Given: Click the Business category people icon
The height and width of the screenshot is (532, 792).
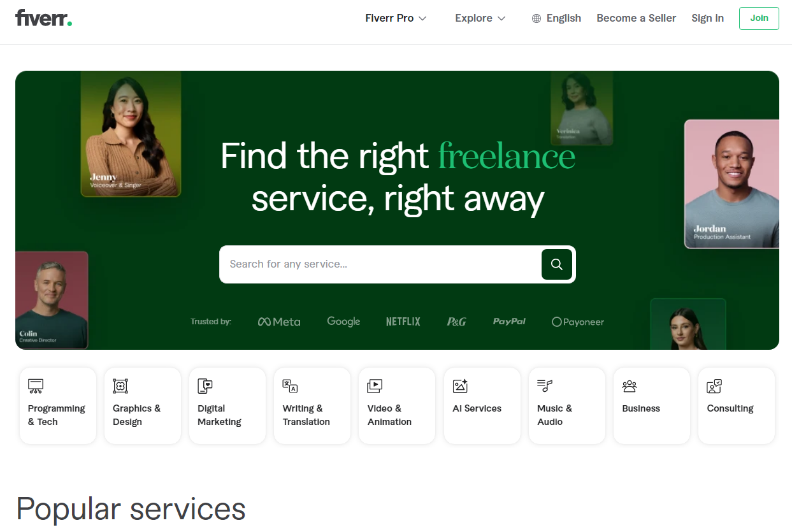Looking at the screenshot, I should coord(630,386).
